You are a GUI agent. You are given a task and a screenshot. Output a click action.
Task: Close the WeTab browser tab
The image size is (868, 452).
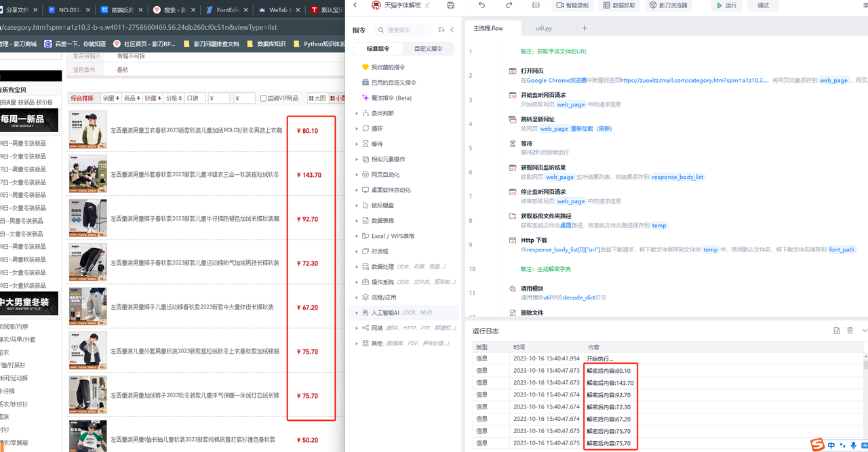[x=297, y=10]
